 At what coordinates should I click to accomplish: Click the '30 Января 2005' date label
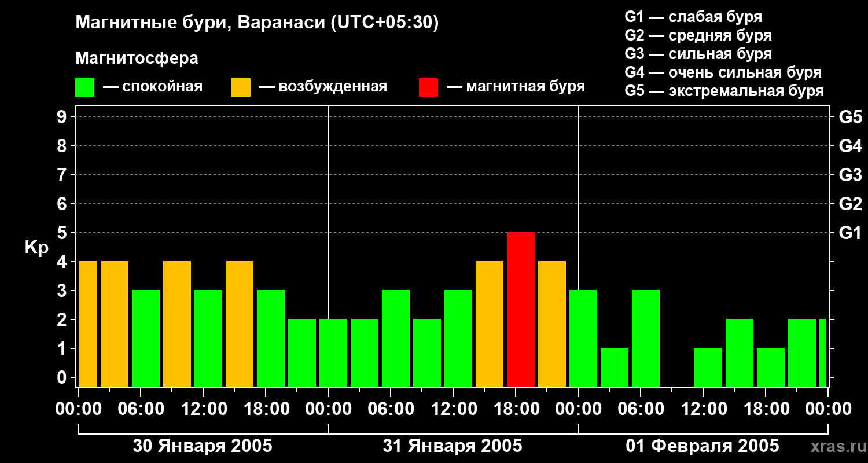click(x=203, y=446)
